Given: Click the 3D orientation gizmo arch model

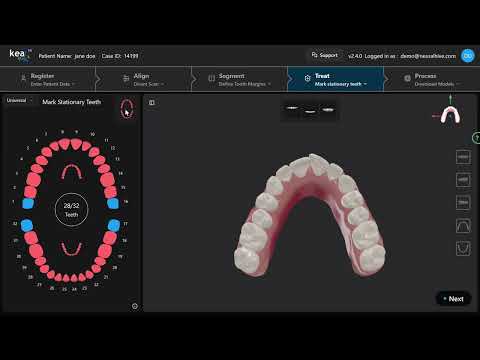Looking at the screenshot, I should coord(450,115).
